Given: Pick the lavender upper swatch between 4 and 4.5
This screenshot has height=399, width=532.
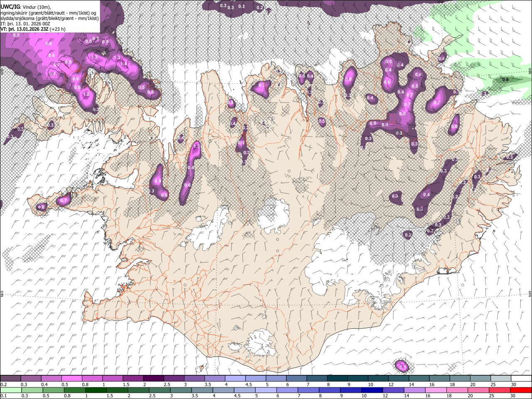Looking at the screenshot, I should [235, 379].
